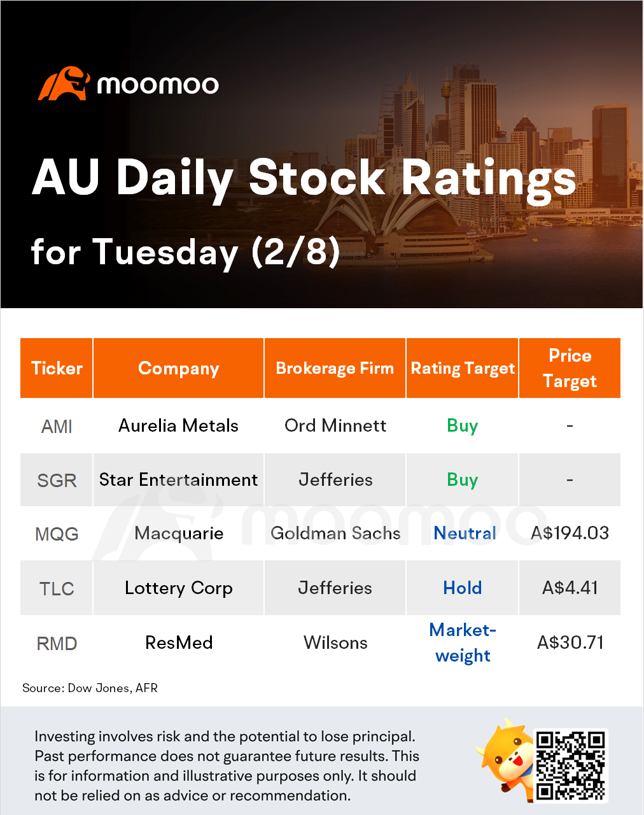Image resolution: width=644 pixels, height=815 pixels.
Task: Select the Company column header
Action: coord(179,368)
